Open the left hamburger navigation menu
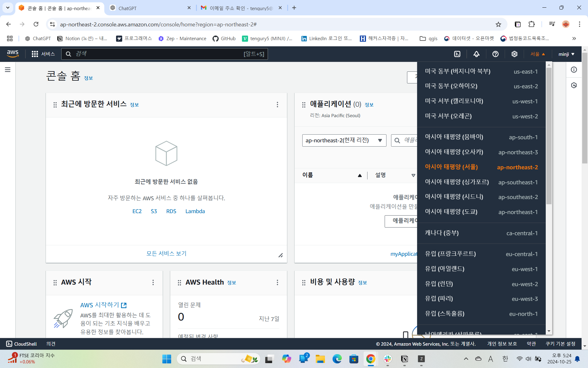Screen dimensions: 588x368 pos(8,70)
